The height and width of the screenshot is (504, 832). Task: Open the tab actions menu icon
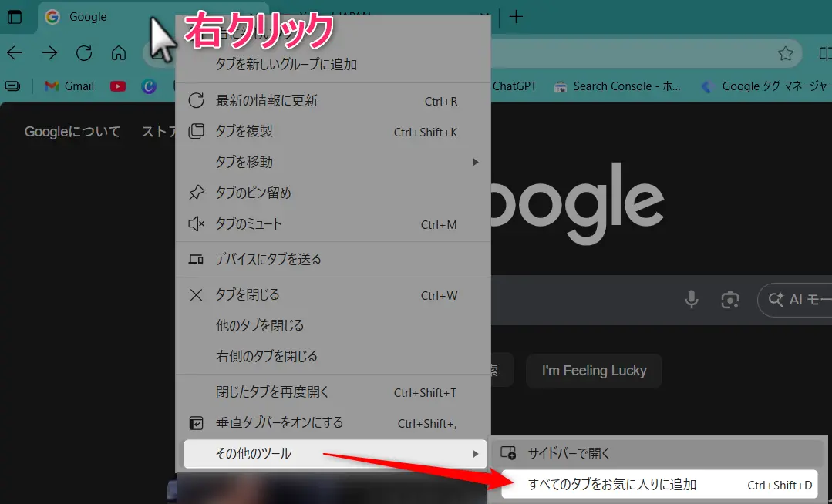click(15, 17)
